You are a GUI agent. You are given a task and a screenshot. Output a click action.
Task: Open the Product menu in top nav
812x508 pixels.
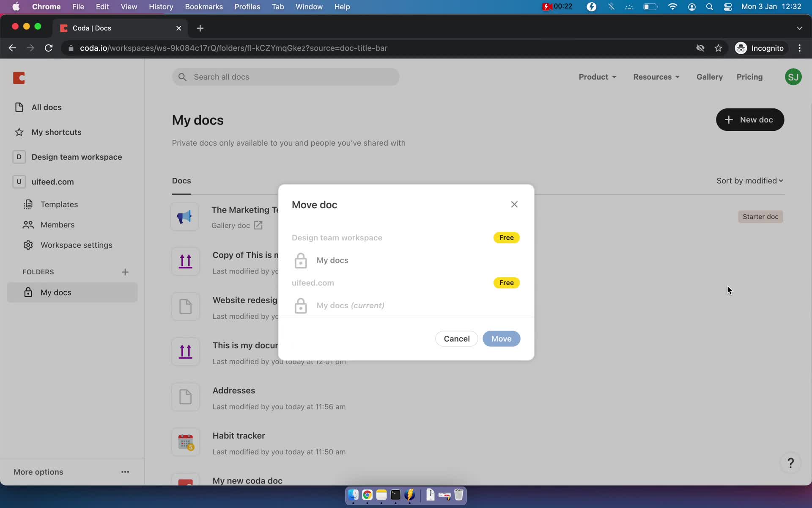point(597,77)
